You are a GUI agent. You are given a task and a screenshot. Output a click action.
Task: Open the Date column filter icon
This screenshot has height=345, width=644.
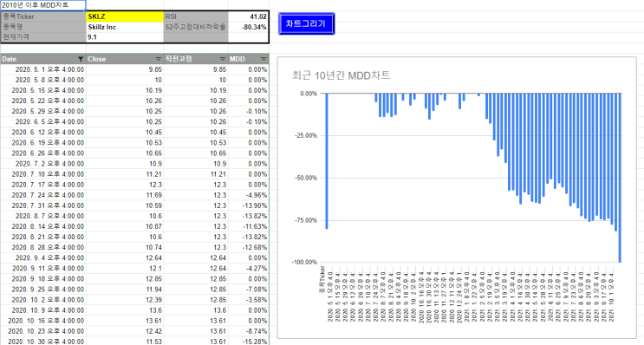81,59
